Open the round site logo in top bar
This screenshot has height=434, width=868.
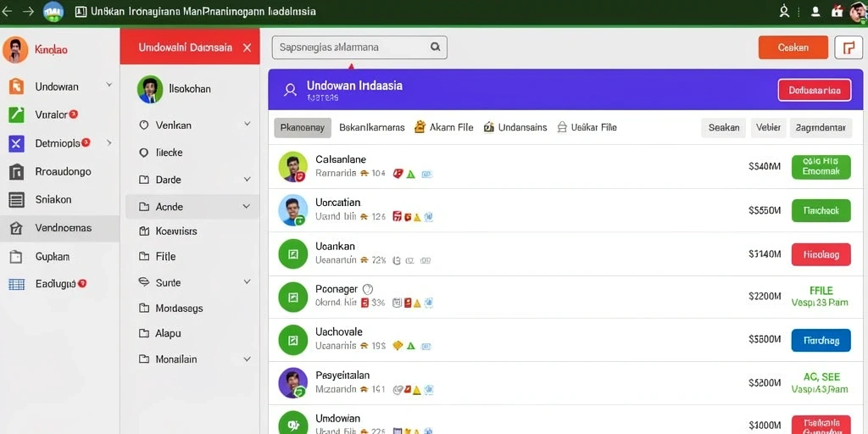coord(53,11)
